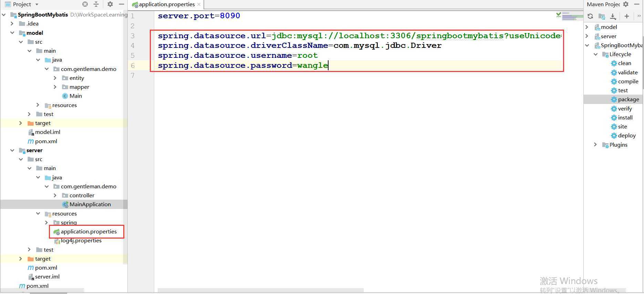Expand the .idea folder
The width and height of the screenshot is (644, 294).
pyautogui.click(x=12, y=23)
